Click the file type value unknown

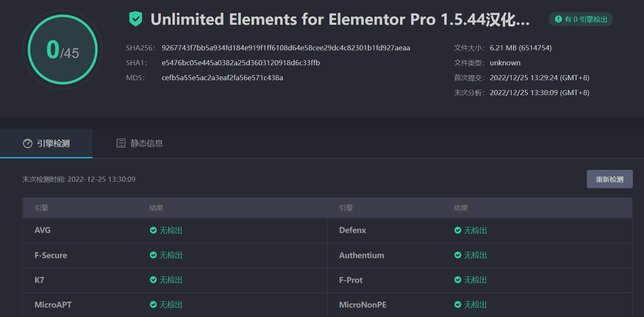(x=505, y=63)
